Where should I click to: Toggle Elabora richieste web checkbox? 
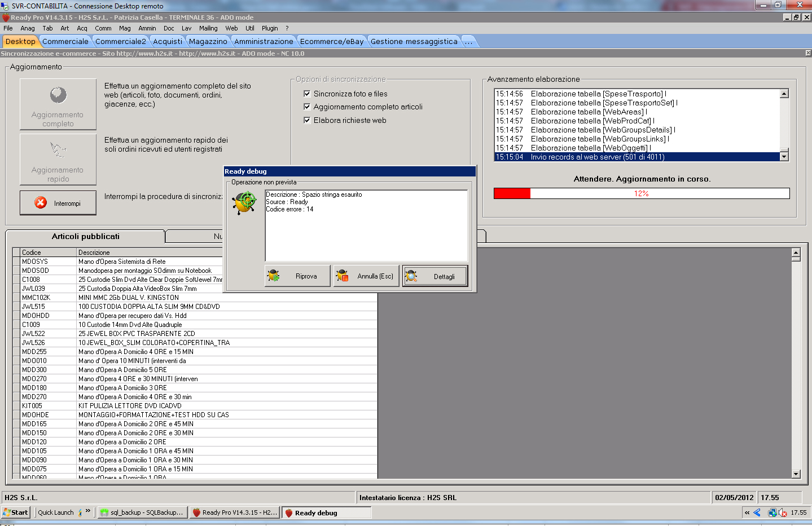point(307,120)
